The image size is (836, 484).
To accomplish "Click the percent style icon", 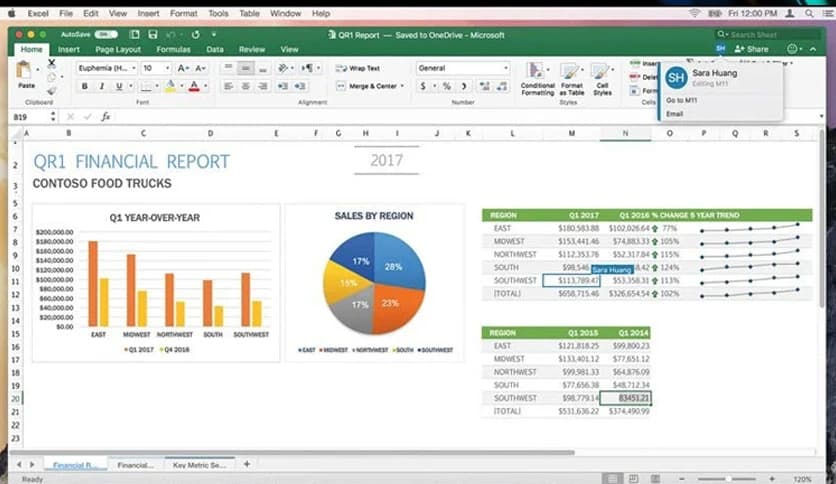I will pos(446,87).
